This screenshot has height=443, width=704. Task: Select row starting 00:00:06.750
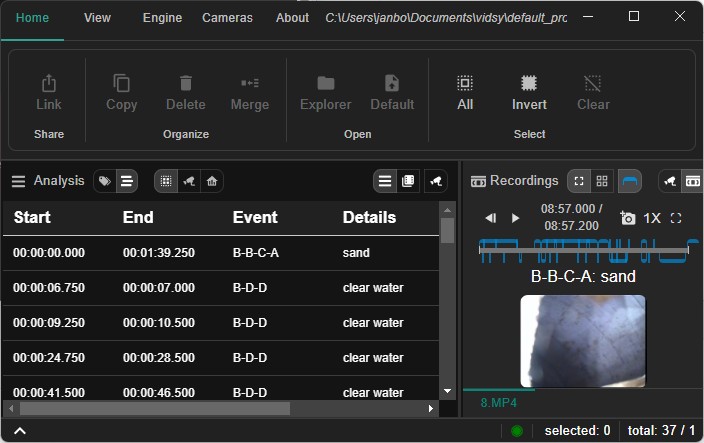(220, 288)
